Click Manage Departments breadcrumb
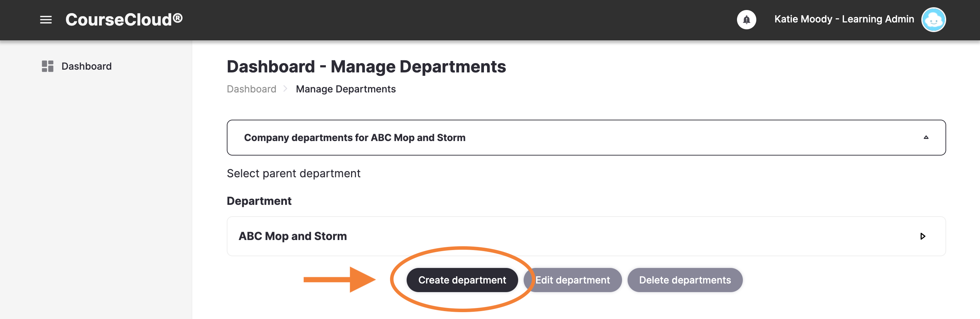This screenshot has height=319, width=980. click(x=346, y=89)
